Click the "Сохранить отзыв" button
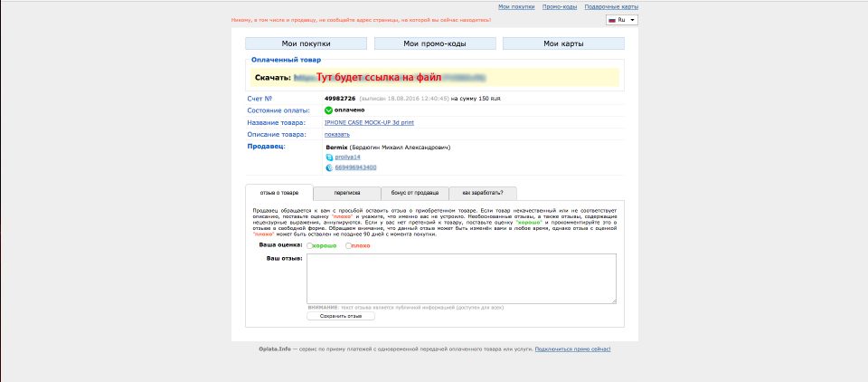Image resolution: width=868 pixels, height=382 pixels. point(341,316)
